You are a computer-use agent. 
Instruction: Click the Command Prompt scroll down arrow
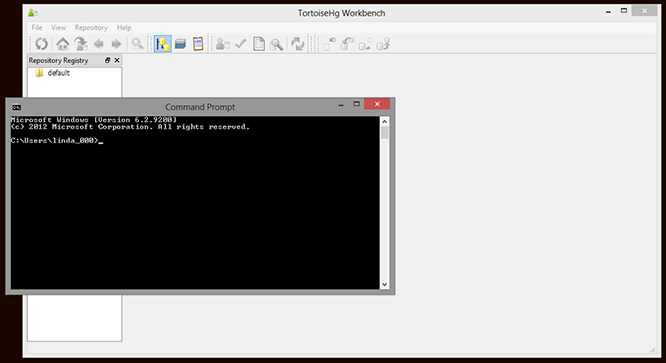click(x=385, y=284)
